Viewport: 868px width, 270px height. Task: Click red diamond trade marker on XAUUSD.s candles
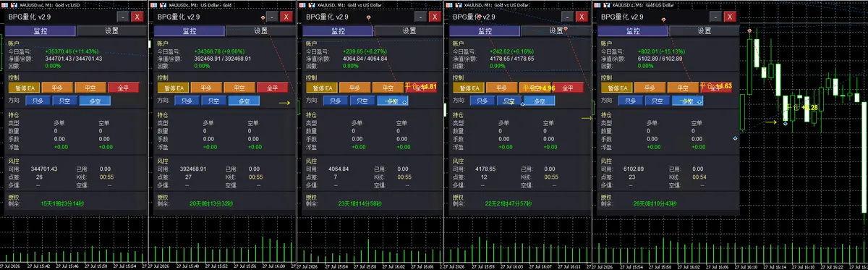point(749,30)
